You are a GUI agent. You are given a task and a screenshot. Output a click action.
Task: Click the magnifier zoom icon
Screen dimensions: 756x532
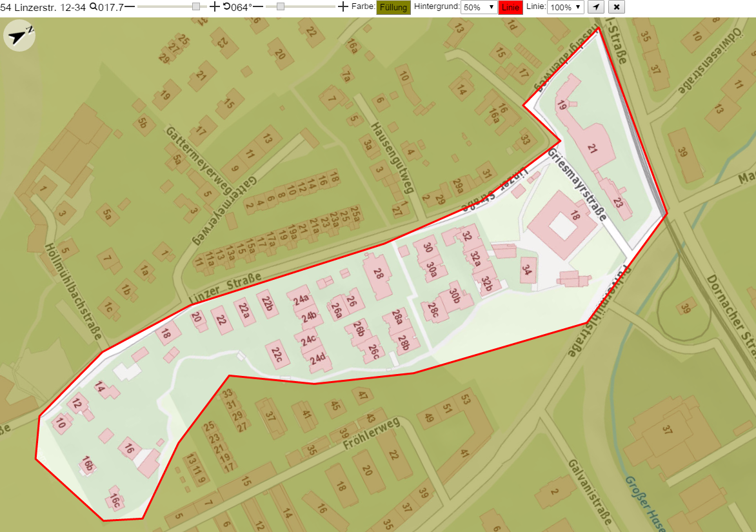click(x=94, y=6)
